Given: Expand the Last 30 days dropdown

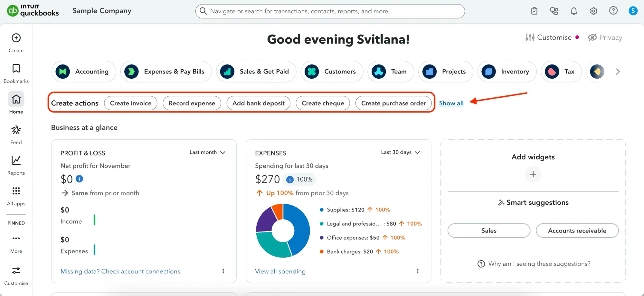Looking at the screenshot, I should pos(400,152).
